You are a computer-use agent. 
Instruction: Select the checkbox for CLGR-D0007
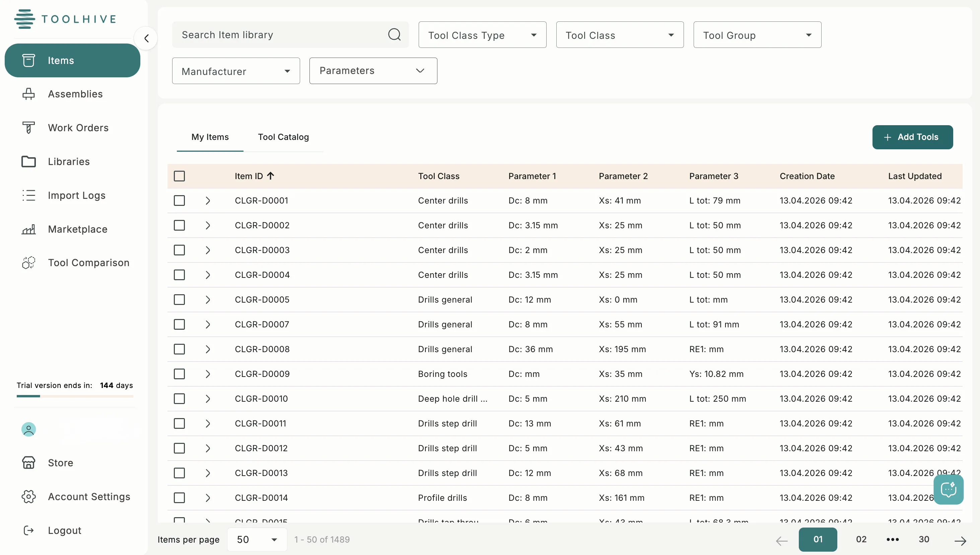click(179, 324)
